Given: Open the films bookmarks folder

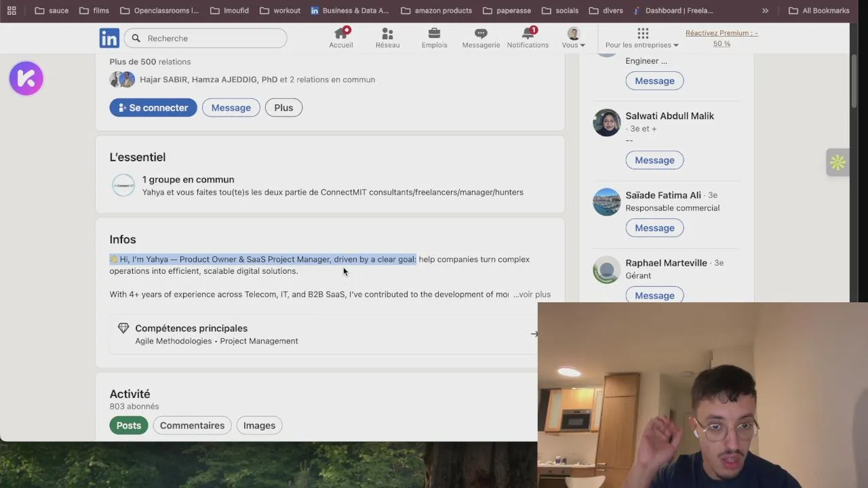Looking at the screenshot, I should click(x=94, y=11).
